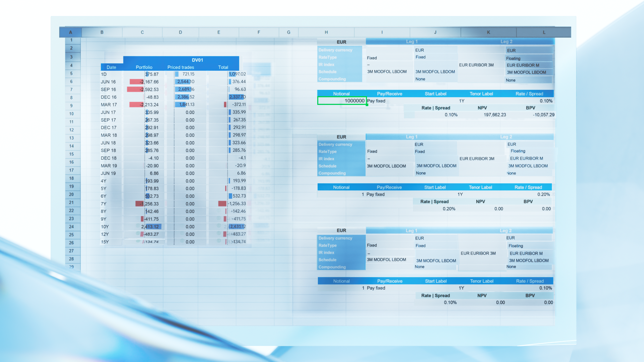Image resolution: width=644 pixels, height=362 pixels.
Task: Click the Total heading in DV01 table
Action: pos(223,67)
